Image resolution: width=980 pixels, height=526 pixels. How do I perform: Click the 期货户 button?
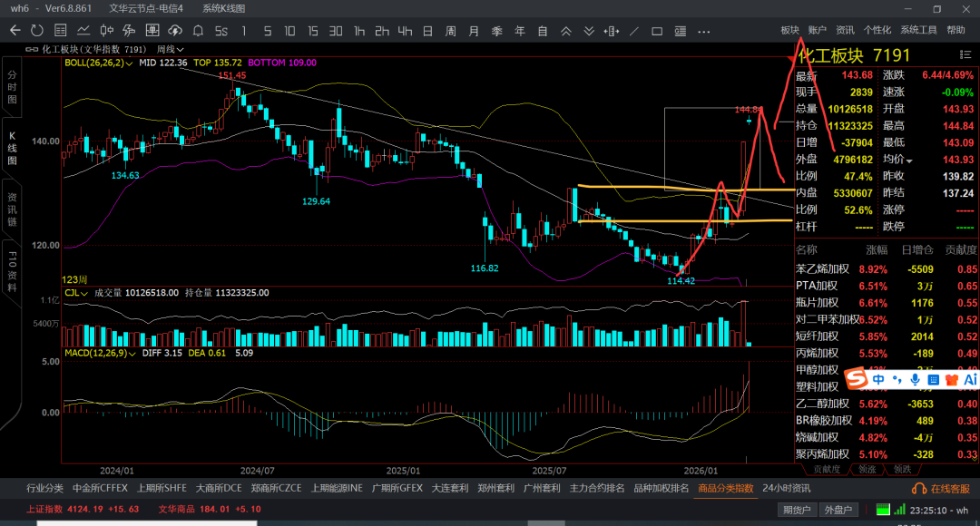(x=797, y=510)
